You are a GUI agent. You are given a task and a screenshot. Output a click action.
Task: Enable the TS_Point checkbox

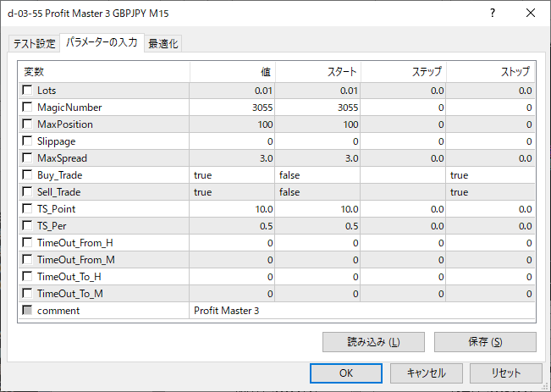pyautogui.click(x=28, y=209)
